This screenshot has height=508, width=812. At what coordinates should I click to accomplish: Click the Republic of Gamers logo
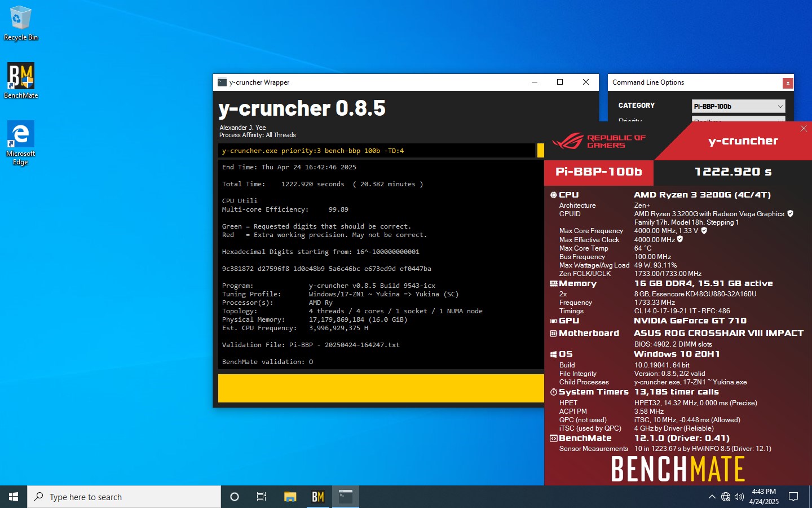(599, 141)
